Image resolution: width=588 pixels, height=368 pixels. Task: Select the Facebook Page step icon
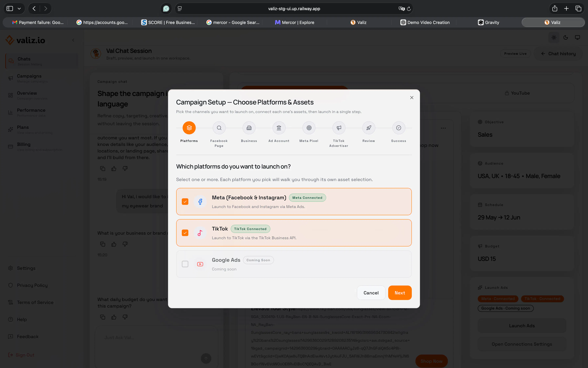point(219,128)
